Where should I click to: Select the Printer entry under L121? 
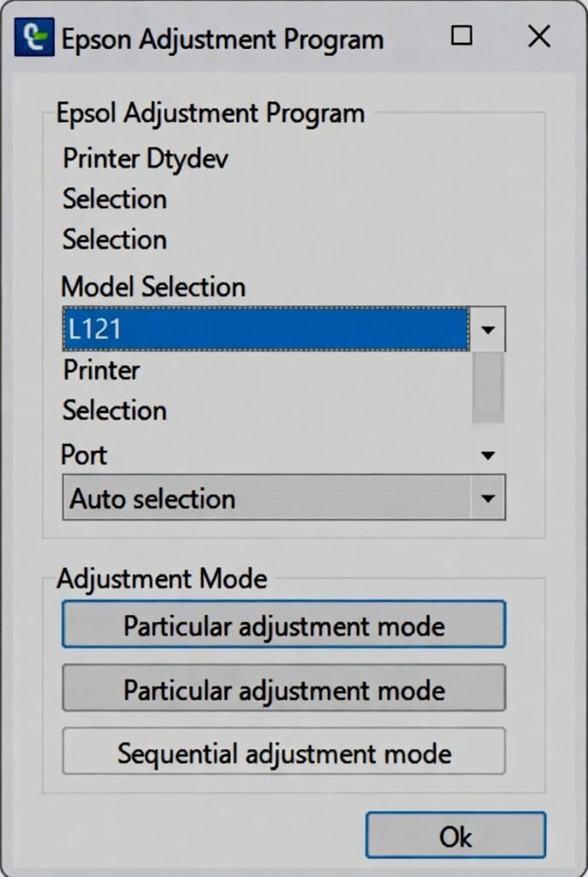pyautogui.click(x=101, y=370)
